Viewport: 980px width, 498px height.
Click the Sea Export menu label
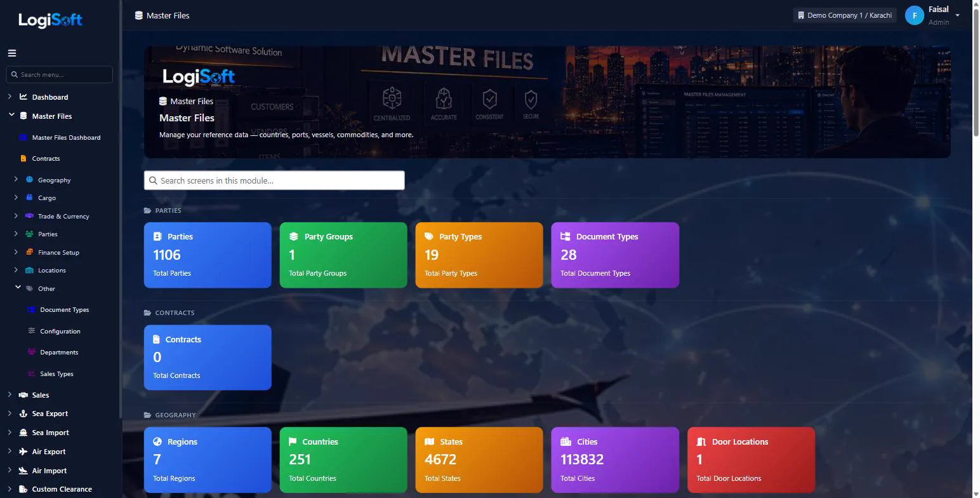click(x=50, y=414)
